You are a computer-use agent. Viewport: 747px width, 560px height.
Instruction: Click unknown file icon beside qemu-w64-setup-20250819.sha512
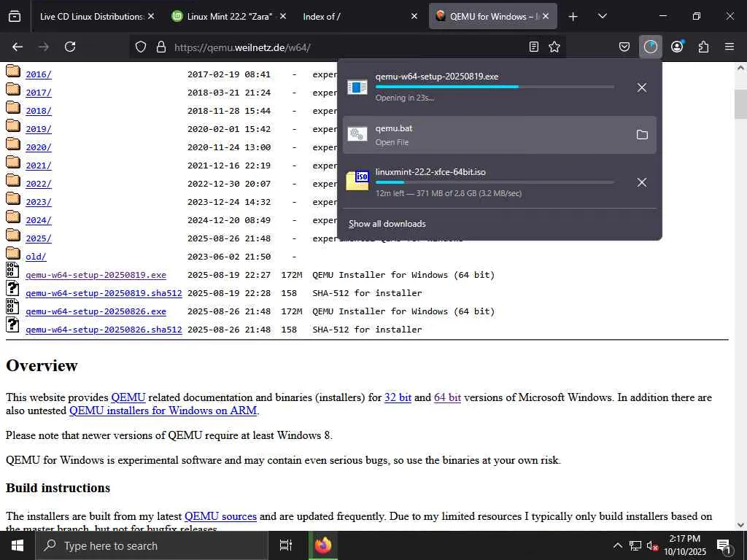tap(12, 288)
